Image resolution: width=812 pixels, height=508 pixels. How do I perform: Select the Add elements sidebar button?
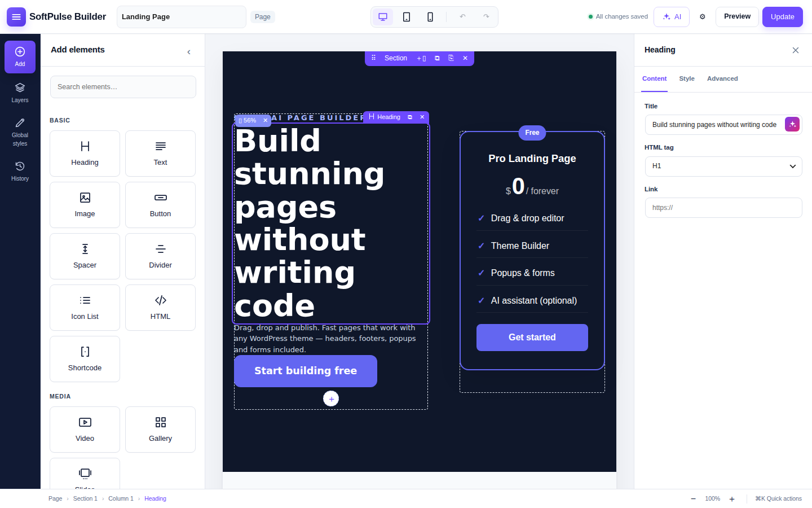[x=20, y=57]
